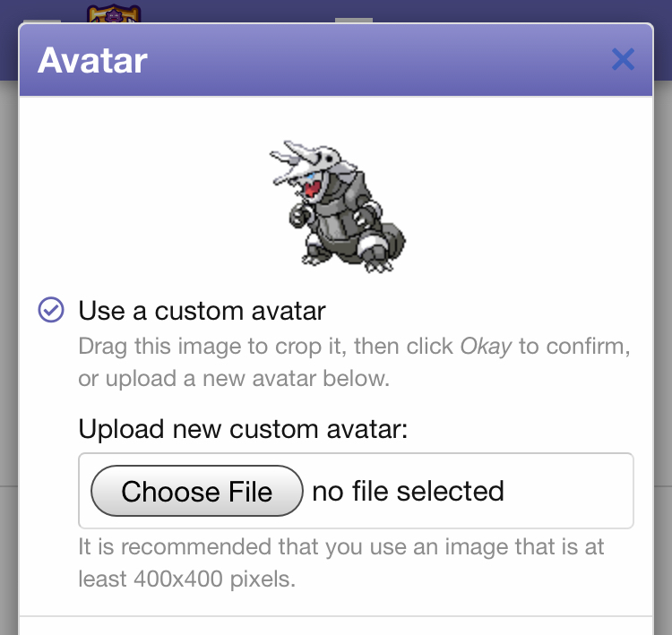
Task: Click the italic 'Okay' word in instructions
Action: point(486,346)
